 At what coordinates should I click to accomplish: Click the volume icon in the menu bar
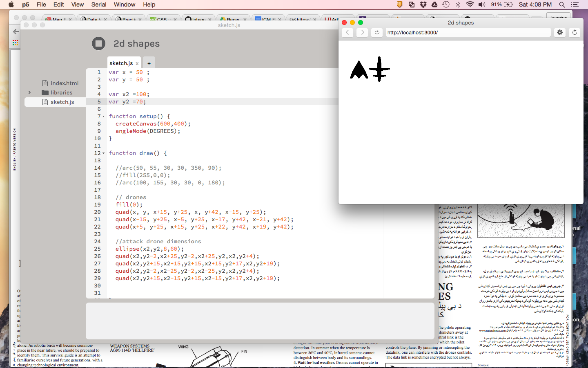tap(482, 4)
